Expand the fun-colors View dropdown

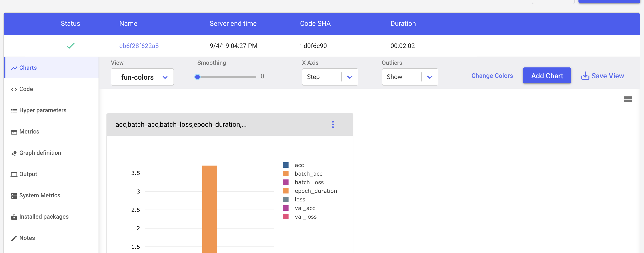coord(142,77)
